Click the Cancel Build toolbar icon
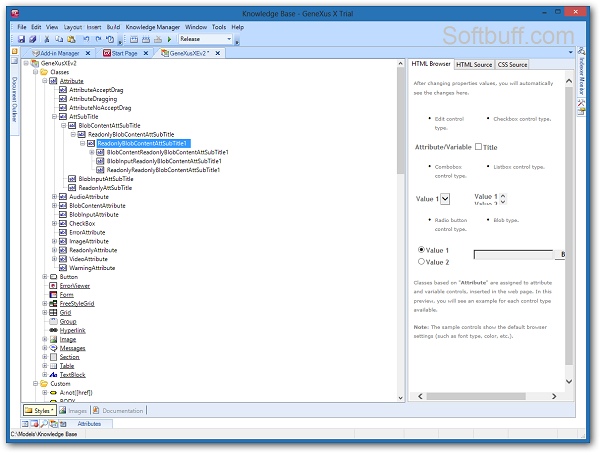Image resolution: width=600 pixels, height=453 pixels. coord(158,39)
